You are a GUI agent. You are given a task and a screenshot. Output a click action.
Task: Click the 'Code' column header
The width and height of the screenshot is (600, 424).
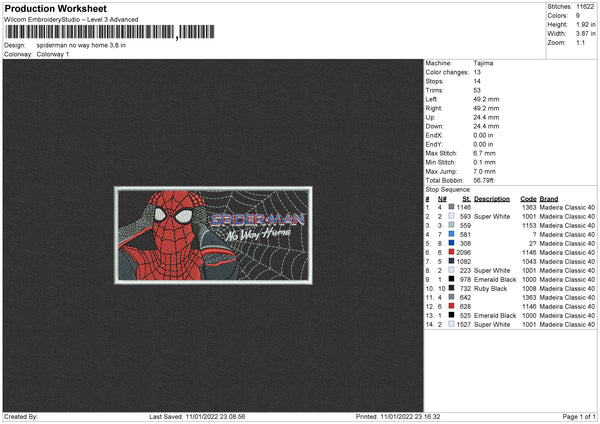[528, 199]
